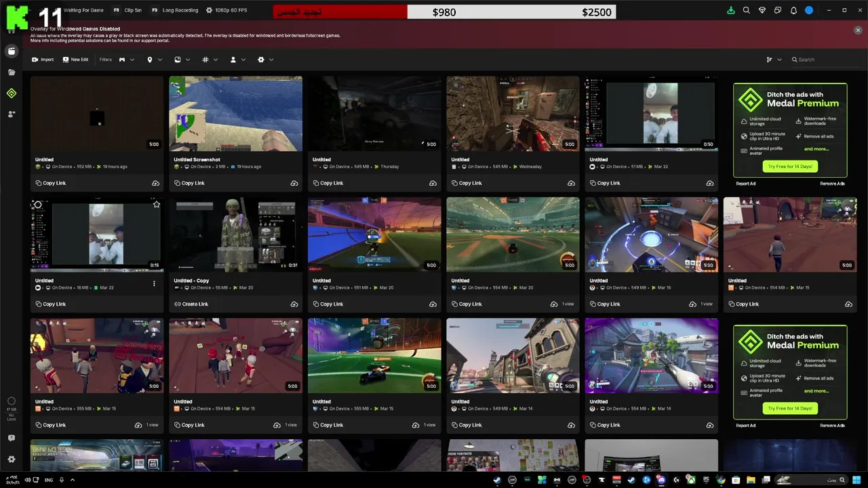Image resolution: width=868 pixels, height=488 pixels.
Task: Click the ENG language indicator
Action: click(49, 480)
